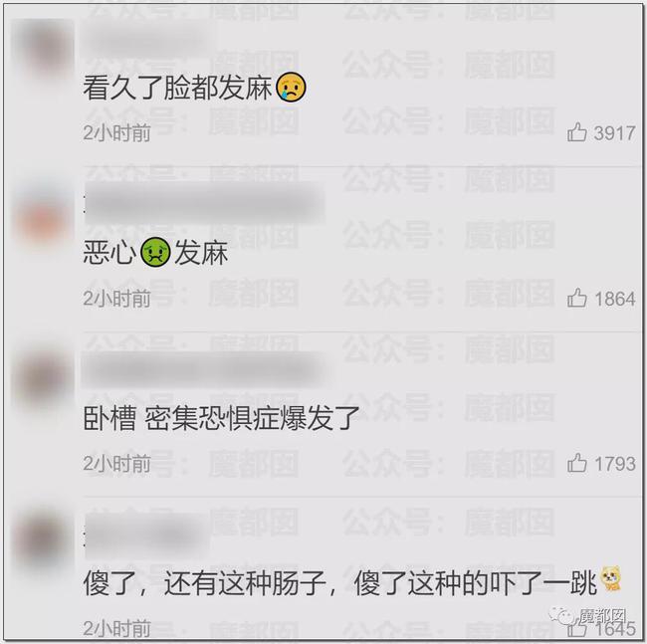Open blurred username above 卧槽 comment

pyautogui.click(x=202, y=369)
